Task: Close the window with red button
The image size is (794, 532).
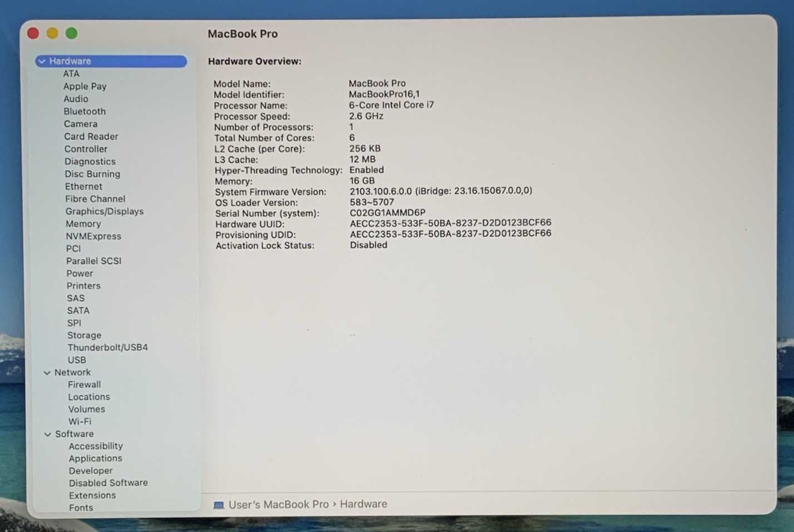Action: point(33,33)
